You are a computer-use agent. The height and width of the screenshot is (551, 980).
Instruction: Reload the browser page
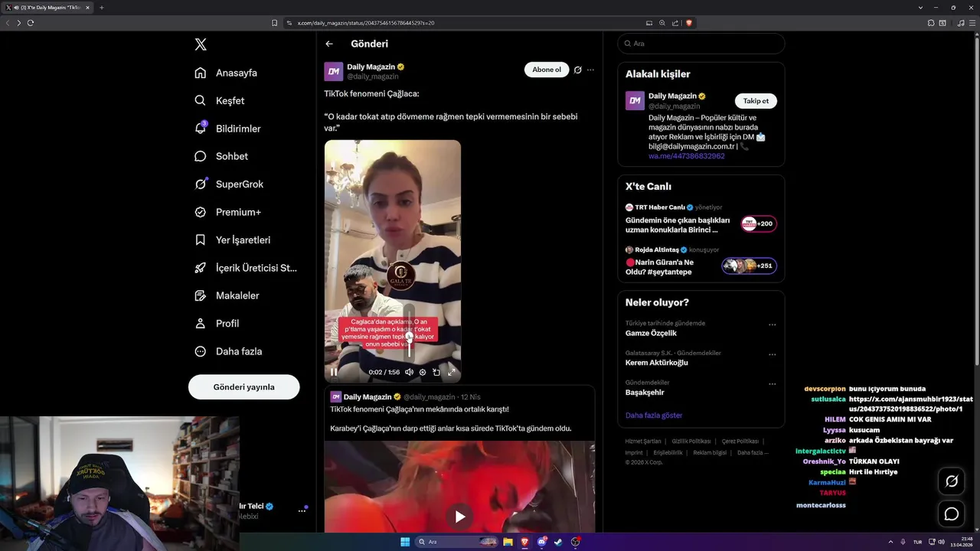click(x=31, y=23)
